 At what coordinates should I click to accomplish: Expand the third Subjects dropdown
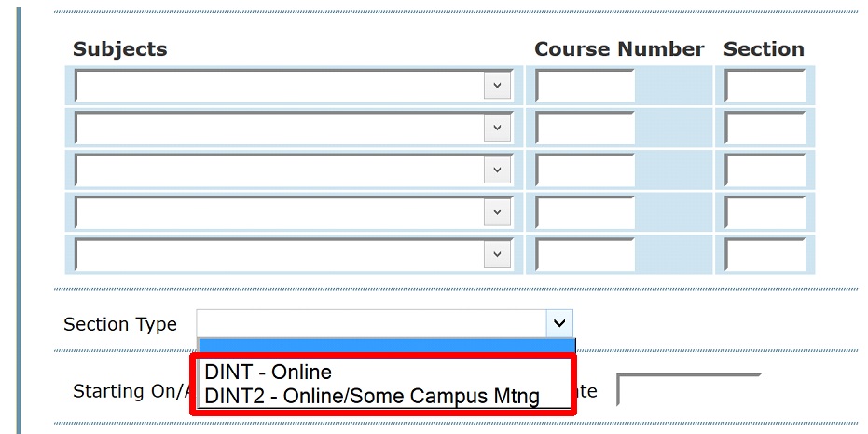click(x=293, y=170)
